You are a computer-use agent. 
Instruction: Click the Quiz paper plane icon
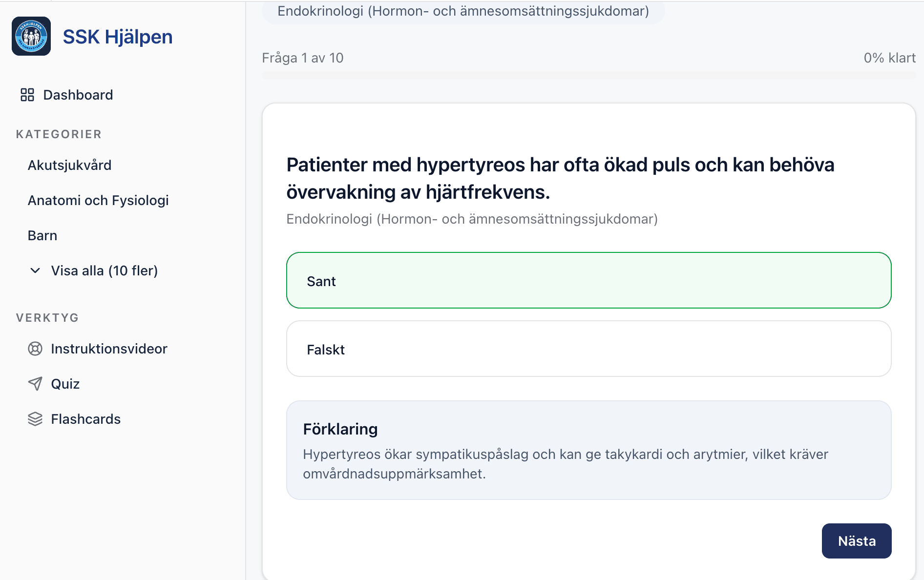(x=35, y=384)
